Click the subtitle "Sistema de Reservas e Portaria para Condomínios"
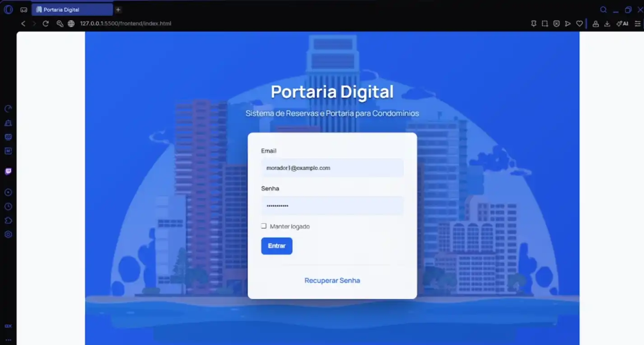Image resolution: width=644 pixels, height=345 pixels. point(332,113)
